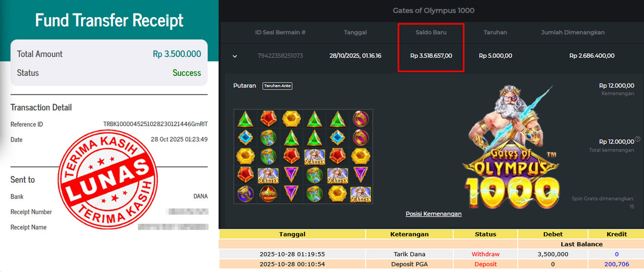The image size is (644, 272).
Task: Select the win amount Rp 2.686.400,00
Action: [592, 56]
